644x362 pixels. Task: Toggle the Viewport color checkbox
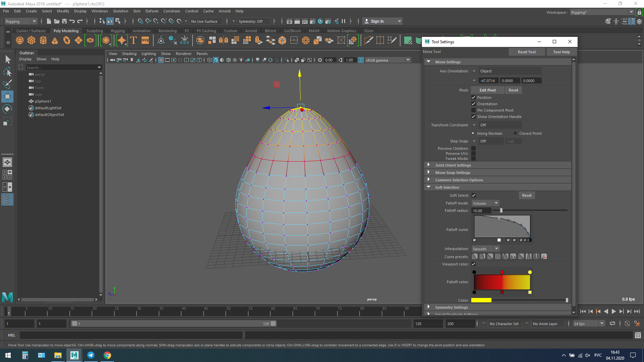[473, 264]
